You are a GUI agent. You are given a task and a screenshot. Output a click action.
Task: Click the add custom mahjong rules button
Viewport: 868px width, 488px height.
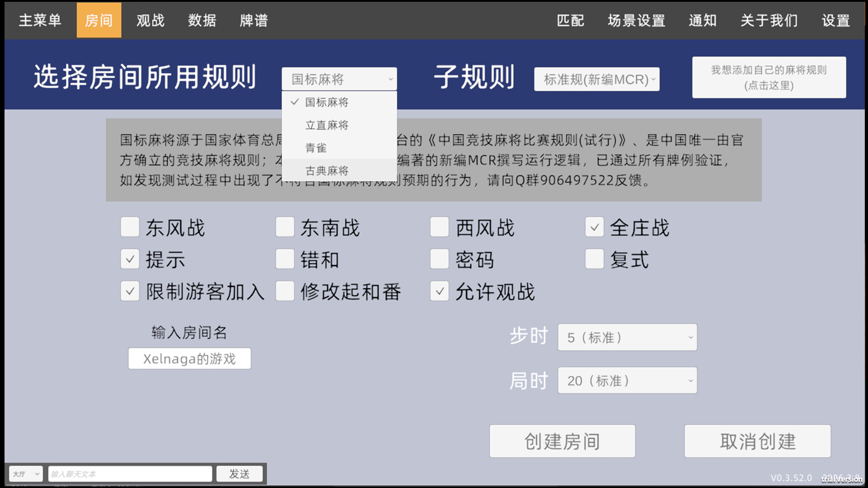click(x=769, y=77)
